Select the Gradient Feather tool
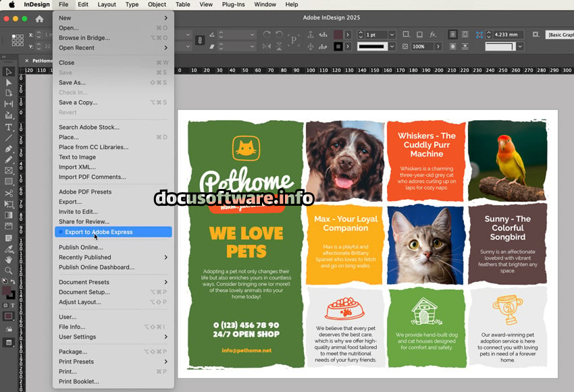The image size is (574, 392). 8,226
